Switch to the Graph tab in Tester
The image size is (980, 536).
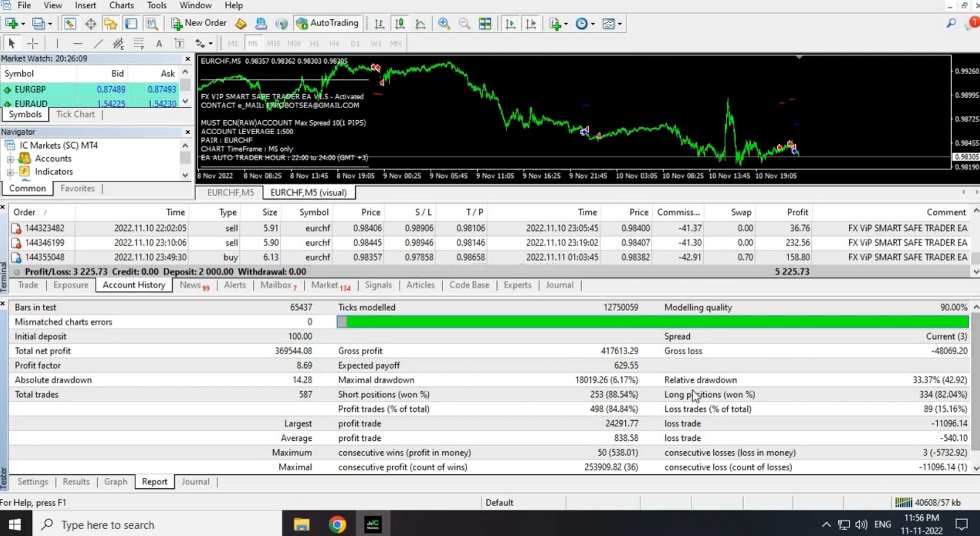coord(115,481)
